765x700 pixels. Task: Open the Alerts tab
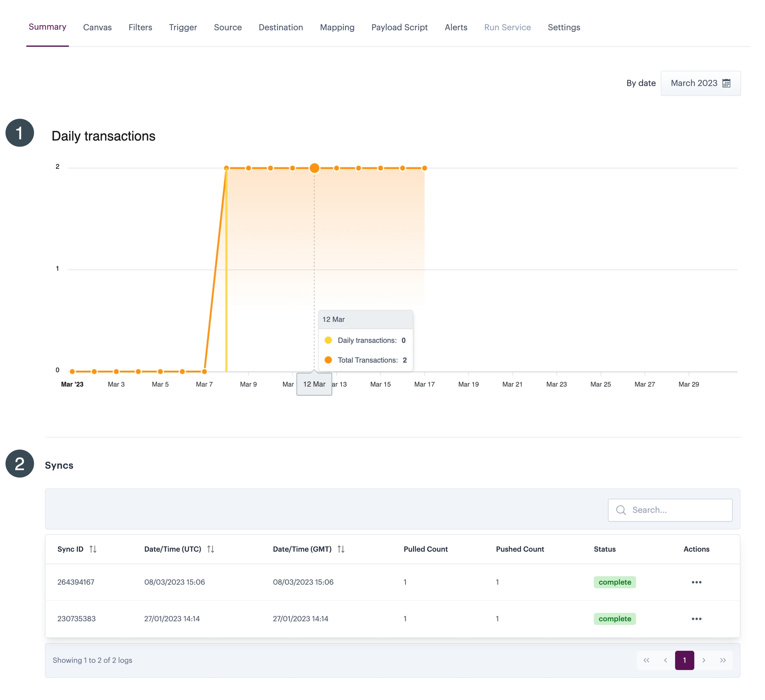[456, 27]
